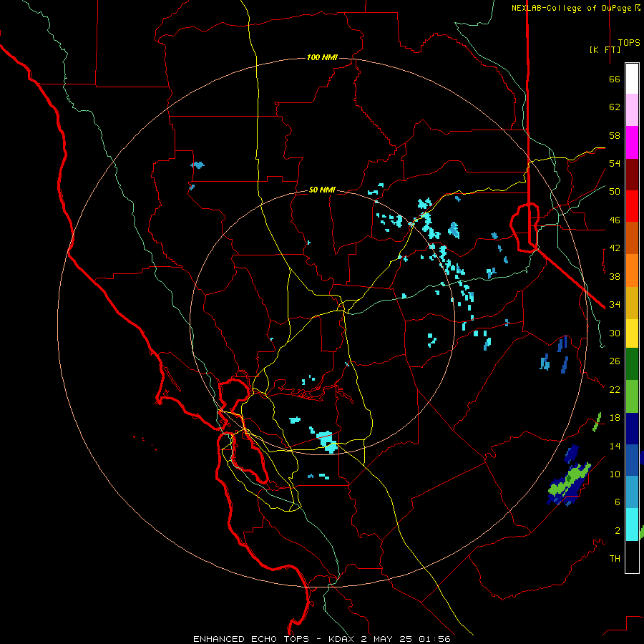Image resolution: width=644 pixels, height=644 pixels.
Task: Click legend value "26"
Action: pos(615,361)
